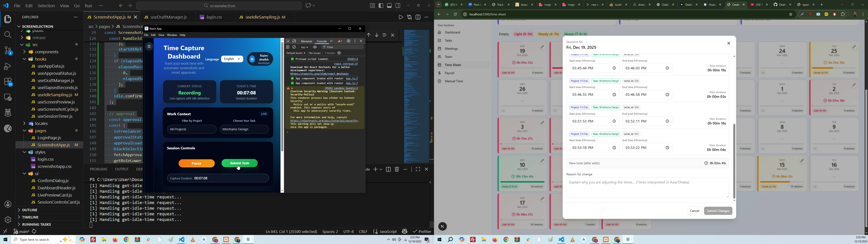The width and height of the screenshot is (868, 244).
Task: Select the Elements tab in DevTools
Action: 306,41
